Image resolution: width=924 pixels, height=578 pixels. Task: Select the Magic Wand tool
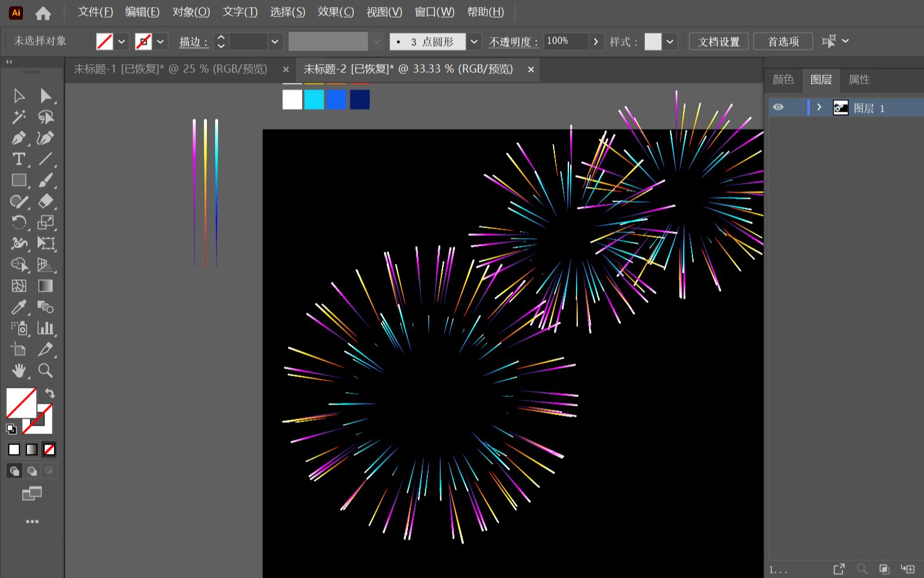(x=19, y=117)
